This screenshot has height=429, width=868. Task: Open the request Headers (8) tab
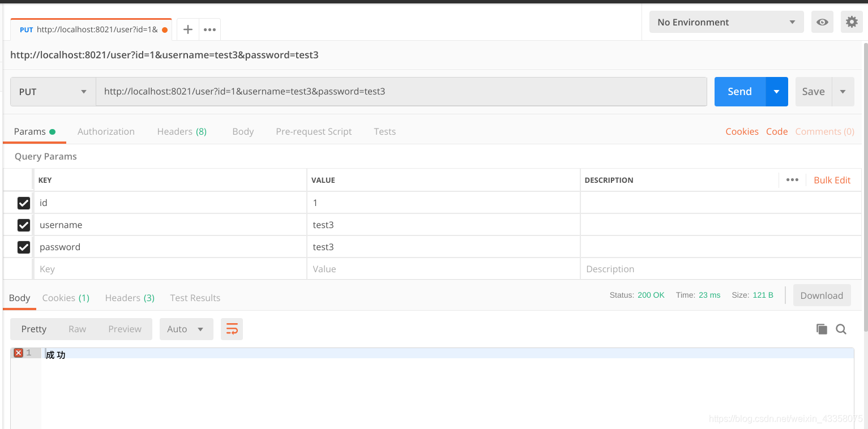(182, 131)
